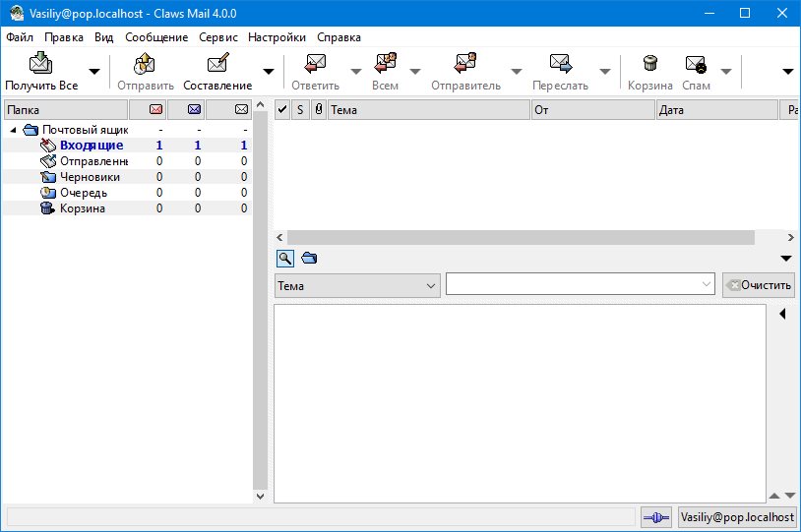Click the quick search text field
This screenshot has height=532, width=801.
572,284
